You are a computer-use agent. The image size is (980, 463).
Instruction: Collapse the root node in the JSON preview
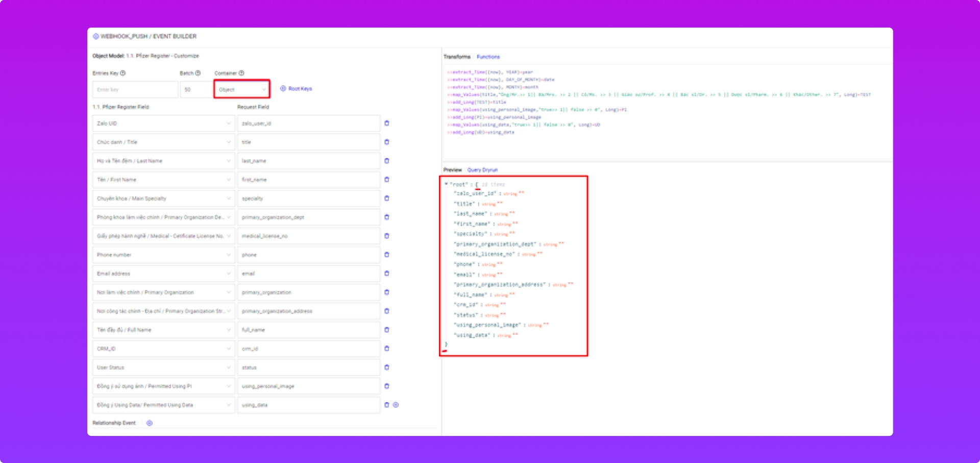(446, 184)
